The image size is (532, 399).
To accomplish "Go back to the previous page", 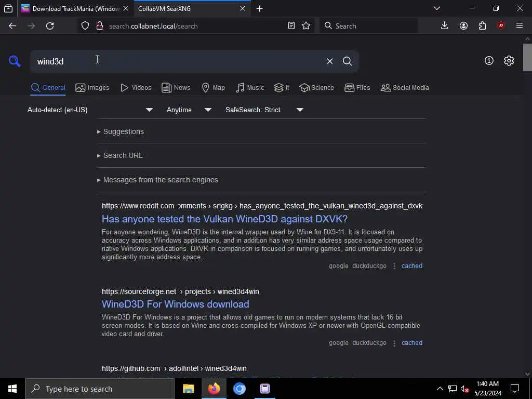I will click(x=12, y=26).
